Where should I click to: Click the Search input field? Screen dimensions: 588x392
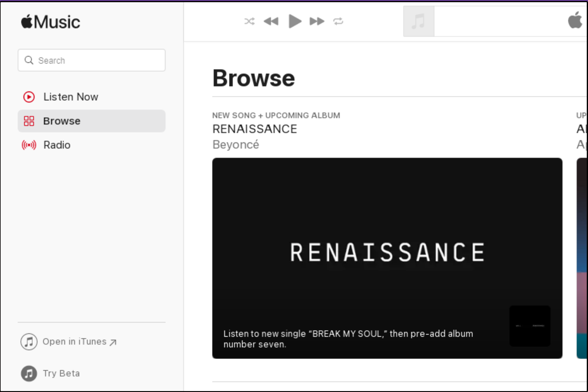coord(92,60)
